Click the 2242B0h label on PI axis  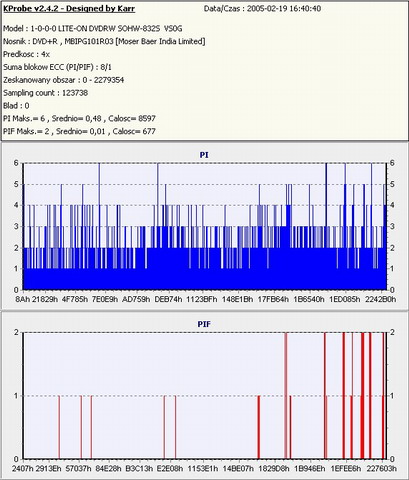pos(381,299)
